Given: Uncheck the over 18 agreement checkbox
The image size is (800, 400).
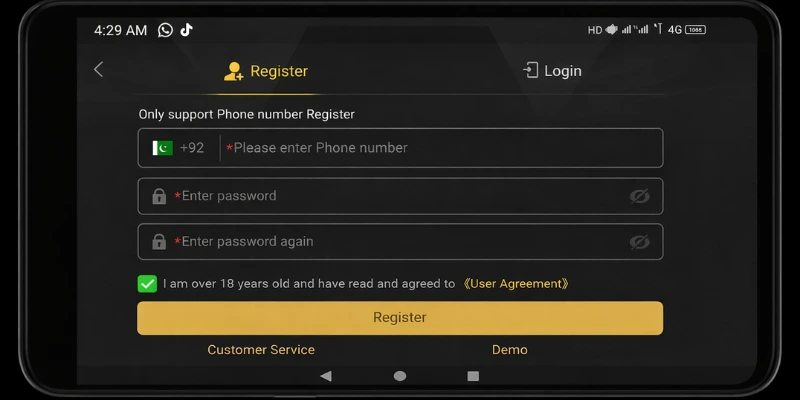Looking at the screenshot, I should [147, 284].
